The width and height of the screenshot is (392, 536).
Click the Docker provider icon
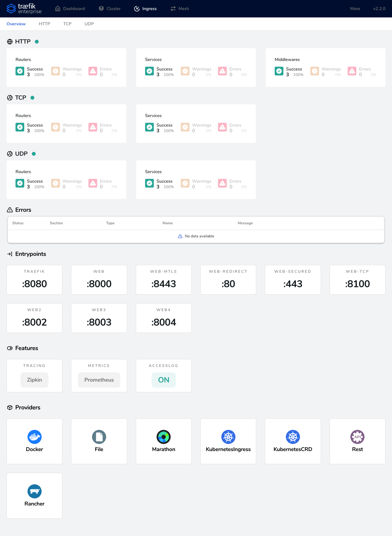[x=34, y=437]
